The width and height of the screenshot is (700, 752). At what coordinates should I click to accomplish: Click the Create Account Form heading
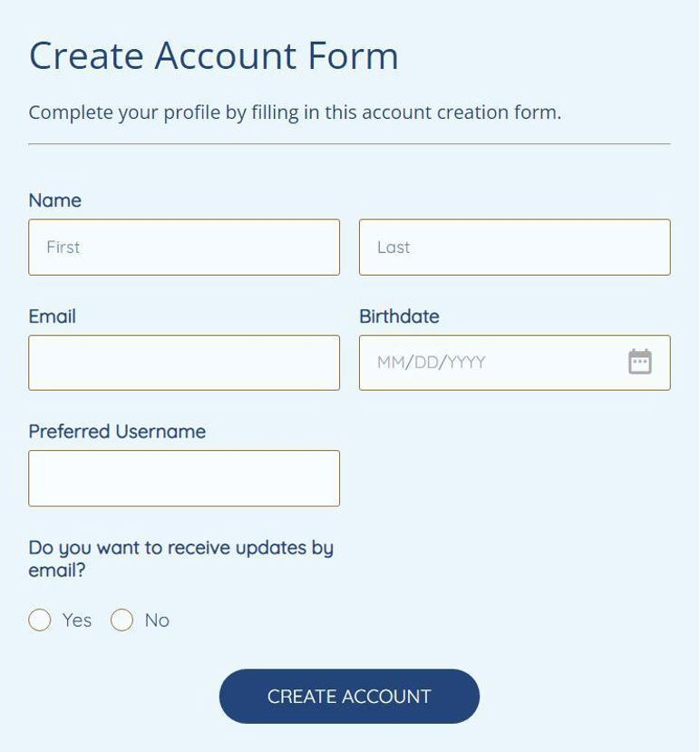(214, 55)
